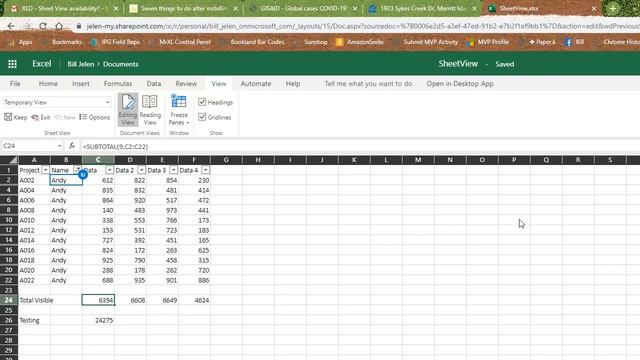
Task: Open the MVP Profile bookmark
Action: coord(487,42)
